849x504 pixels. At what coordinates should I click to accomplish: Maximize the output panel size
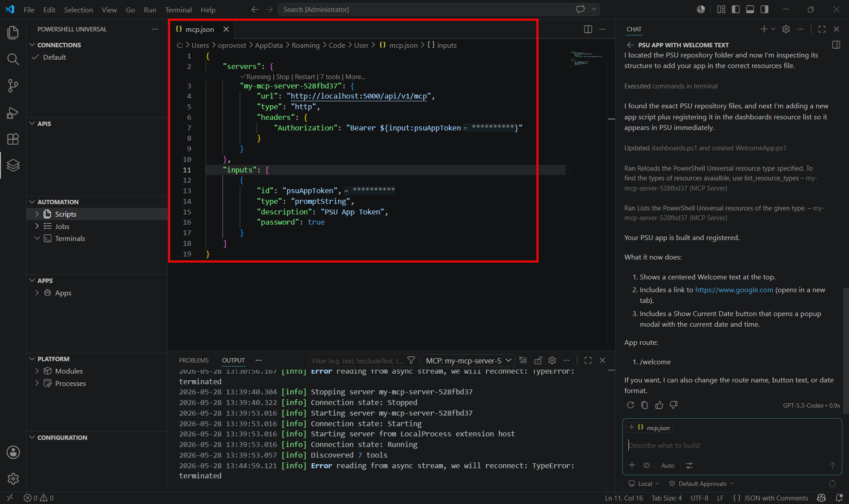click(588, 360)
